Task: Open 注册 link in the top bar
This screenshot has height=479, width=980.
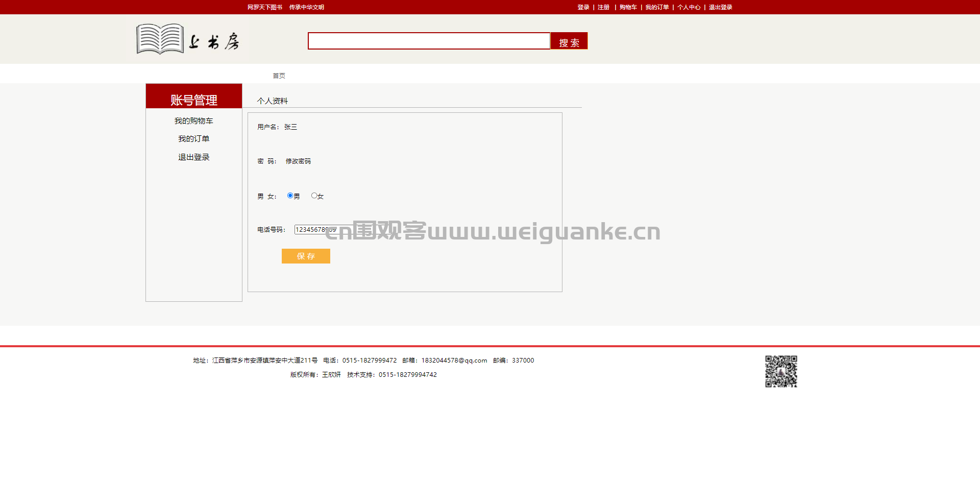Action: pyautogui.click(x=604, y=7)
